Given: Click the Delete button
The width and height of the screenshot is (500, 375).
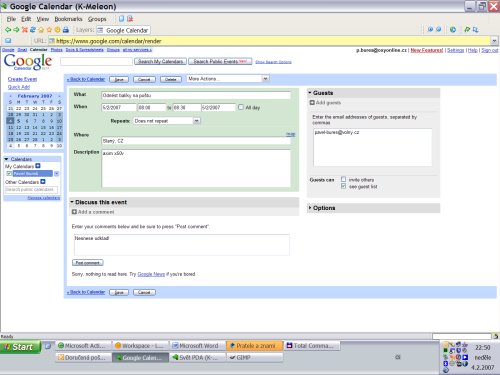Looking at the screenshot, I should (x=171, y=79).
